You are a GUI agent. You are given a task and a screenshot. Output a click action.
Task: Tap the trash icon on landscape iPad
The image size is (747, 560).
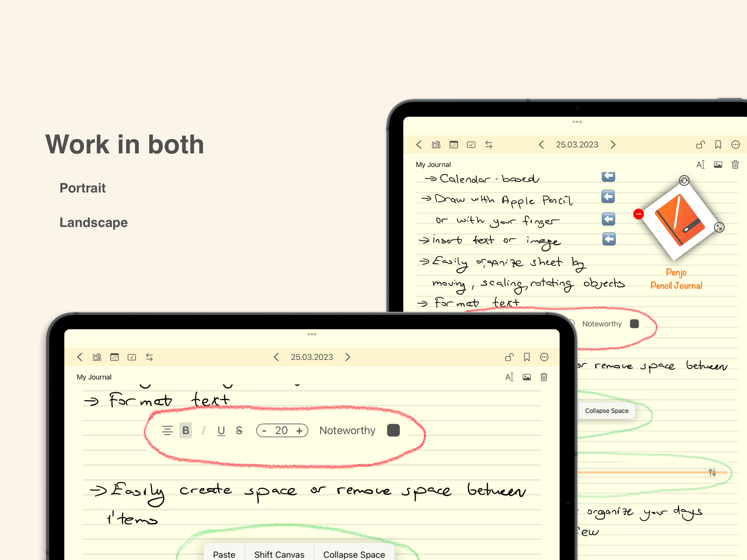pyautogui.click(x=544, y=377)
